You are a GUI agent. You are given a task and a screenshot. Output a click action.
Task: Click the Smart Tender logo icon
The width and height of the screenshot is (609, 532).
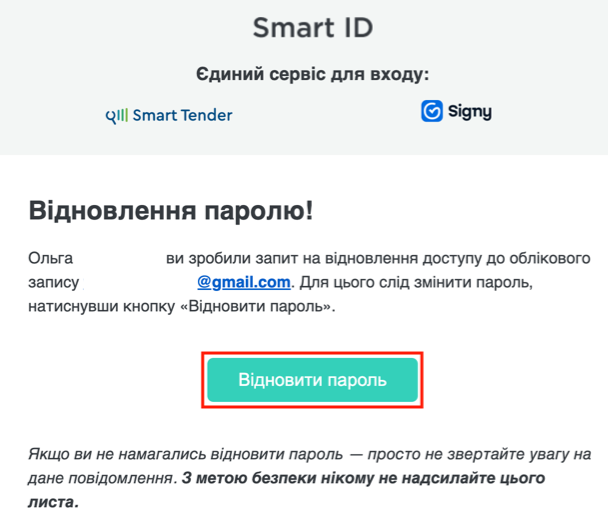pos(116,115)
